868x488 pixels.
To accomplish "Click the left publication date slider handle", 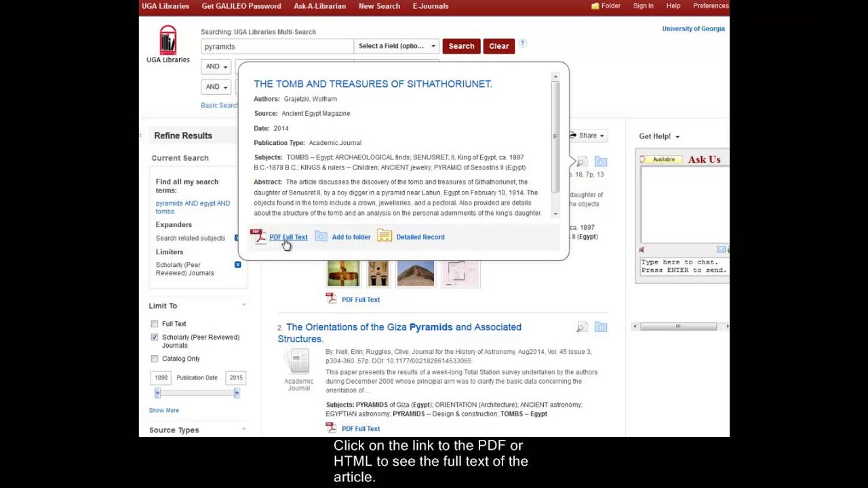I will click(157, 392).
